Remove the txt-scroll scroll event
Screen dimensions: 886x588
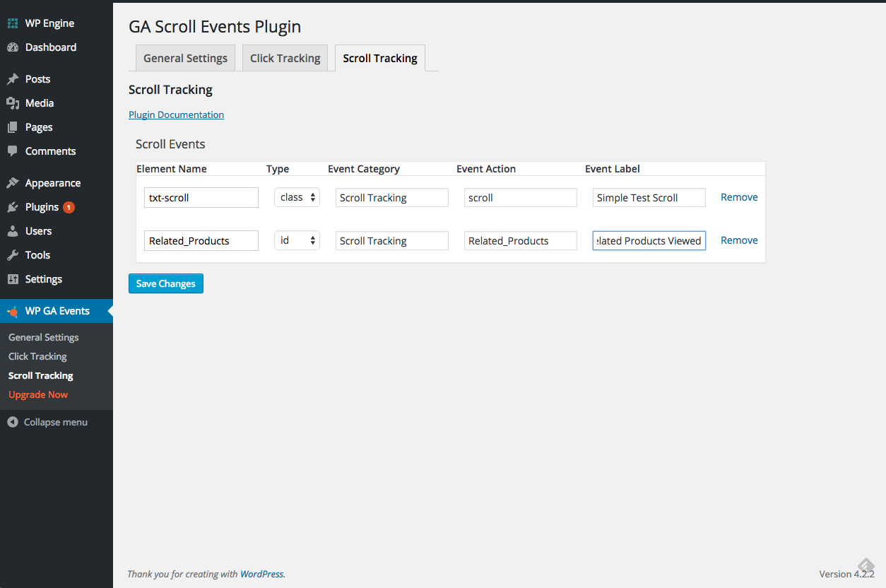739,197
